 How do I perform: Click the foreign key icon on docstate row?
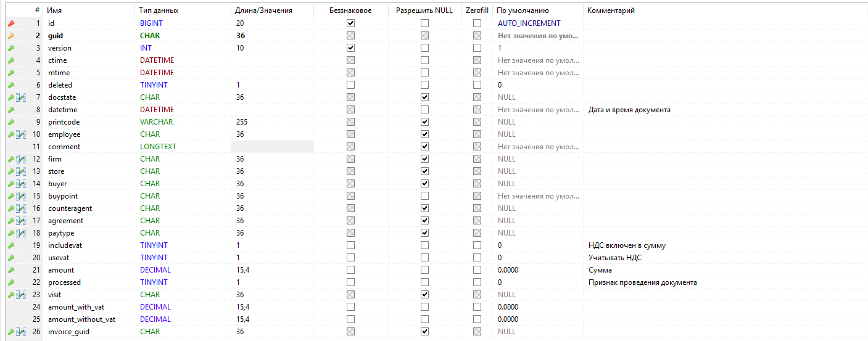20,97
